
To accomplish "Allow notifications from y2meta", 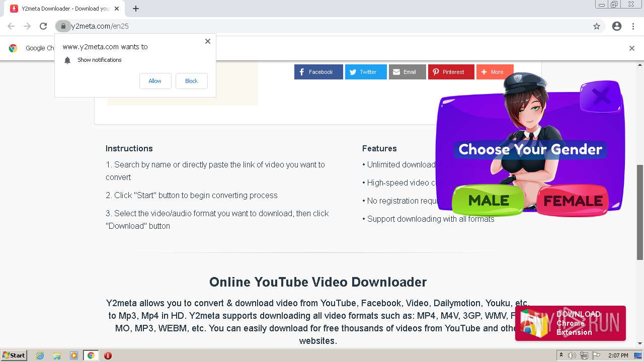I will (155, 81).
